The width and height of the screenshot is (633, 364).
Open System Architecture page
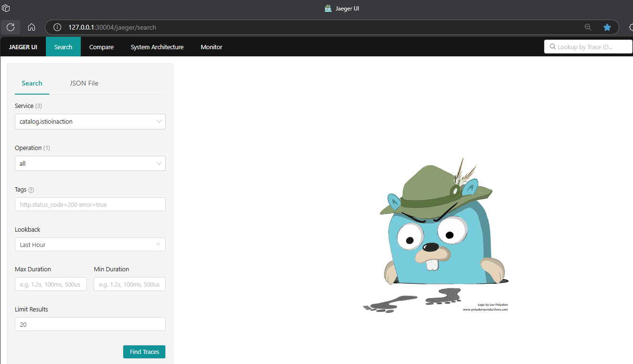click(x=157, y=47)
